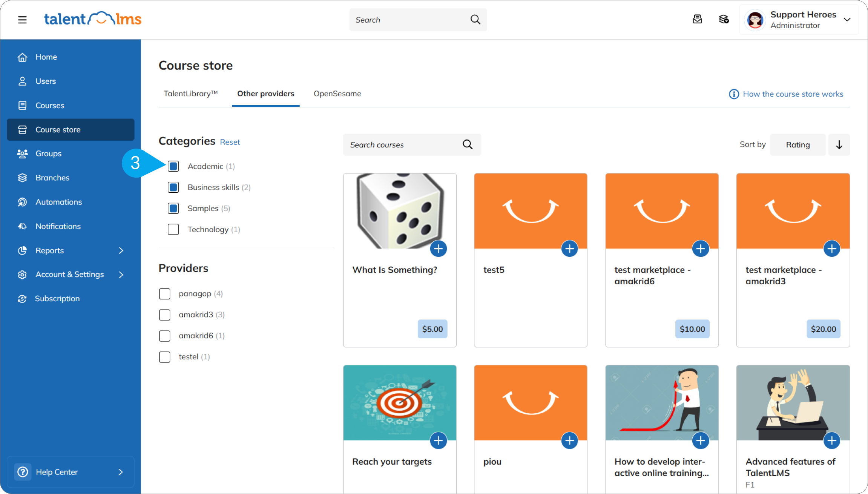Expand the Help Center chevron
This screenshot has width=868, height=494.
[x=121, y=472]
